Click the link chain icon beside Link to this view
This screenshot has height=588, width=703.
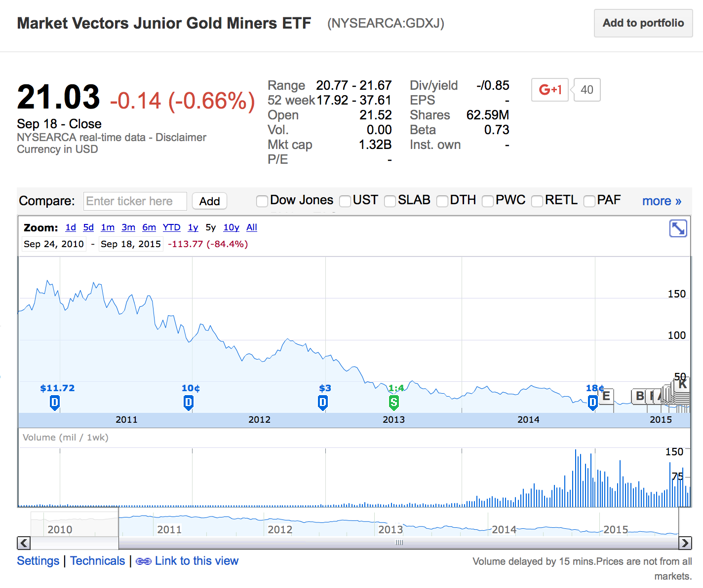click(x=143, y=561)
